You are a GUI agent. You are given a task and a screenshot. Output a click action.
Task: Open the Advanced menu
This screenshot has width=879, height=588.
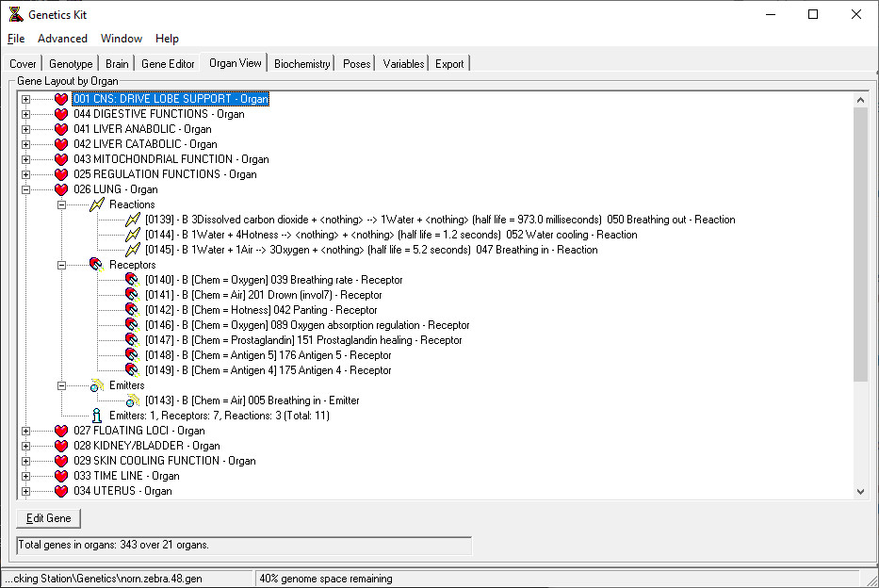click(62, 39)
